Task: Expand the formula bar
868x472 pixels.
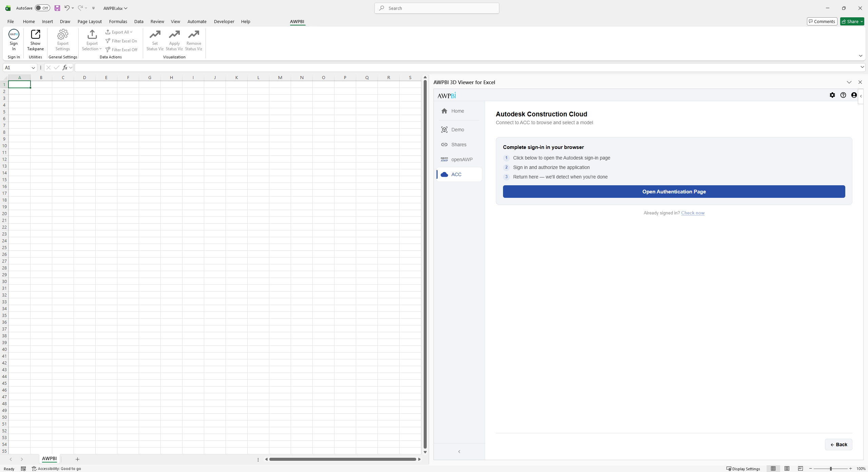Action: pos(862,67)
